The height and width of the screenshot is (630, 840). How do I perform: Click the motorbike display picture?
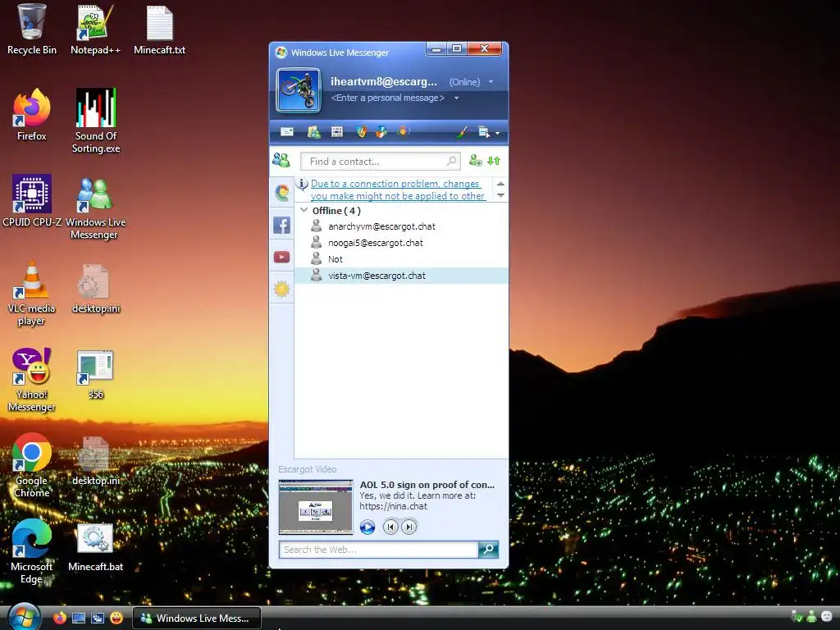click(x=299, y=90)
